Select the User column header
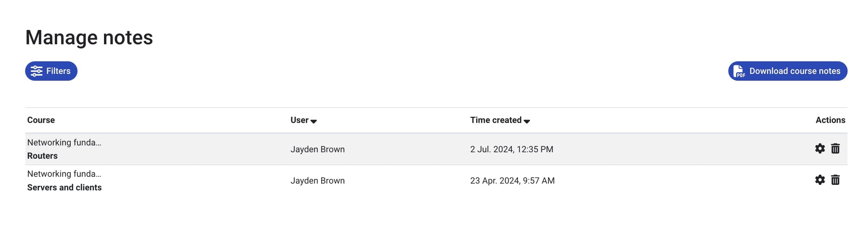Viewport: 868px width, 235px height. (x=299, y=120)
